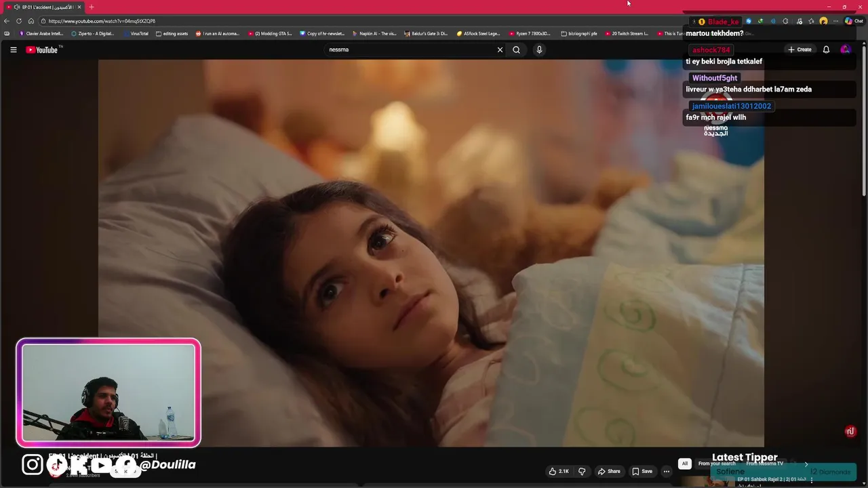Click the YouTube search field
The width and height of the screenshot is (868, 488).
coord(410,49)
